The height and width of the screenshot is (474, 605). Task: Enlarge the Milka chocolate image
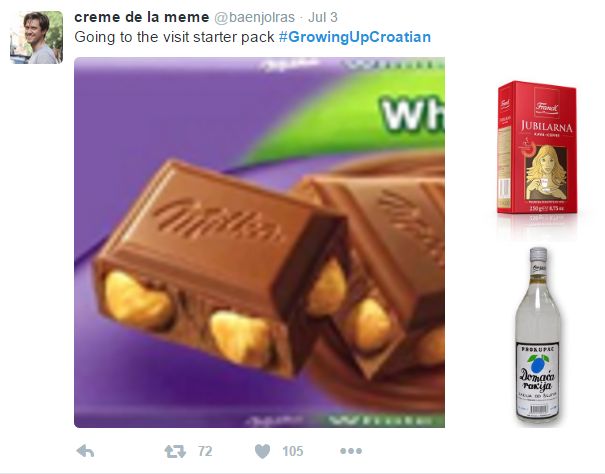259,242
